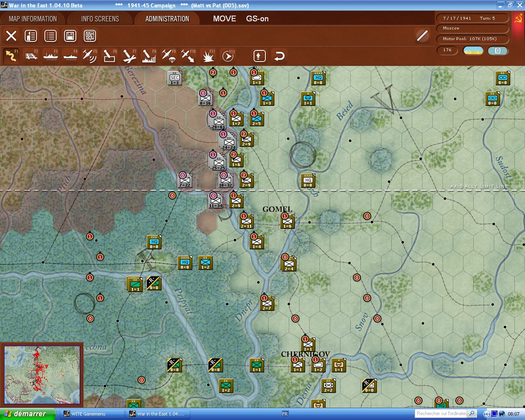Switch to WITE Gamemenu taskbar window

pyautogui.click(x=92, y=414)
